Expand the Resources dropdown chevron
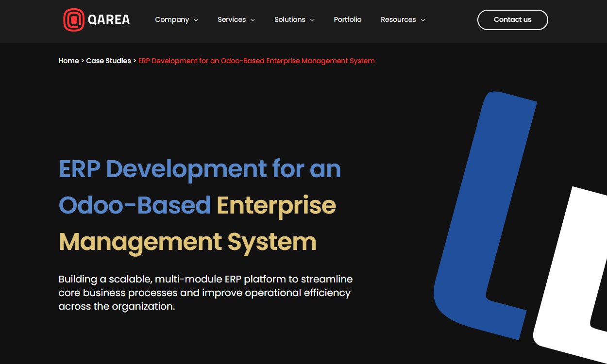Image resolution: width=607 pixels, height=364 pixels. pos(423,20)
